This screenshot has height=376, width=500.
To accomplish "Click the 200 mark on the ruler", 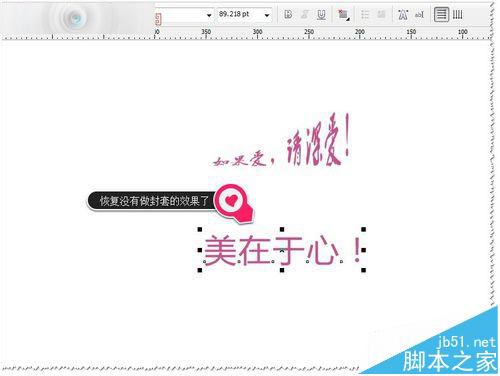I will 360,32.
